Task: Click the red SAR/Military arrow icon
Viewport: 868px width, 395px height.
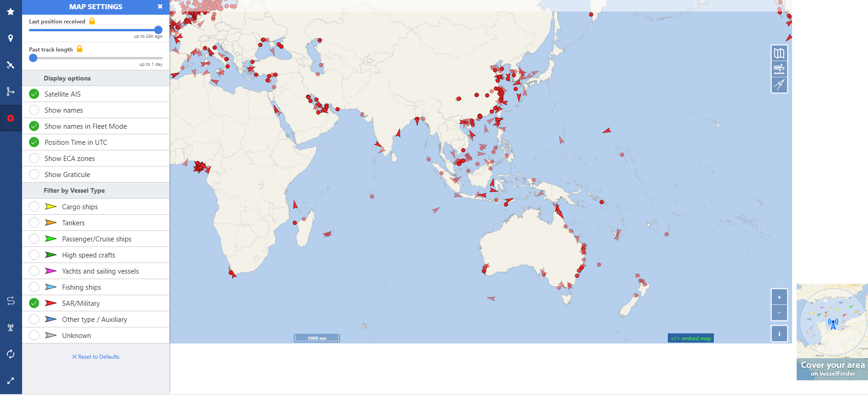Action: point(51,303)
